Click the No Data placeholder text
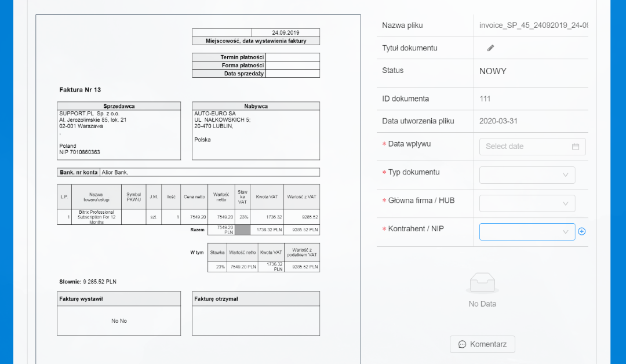Viewport: 626px width, 364px height. coord(482,304)
